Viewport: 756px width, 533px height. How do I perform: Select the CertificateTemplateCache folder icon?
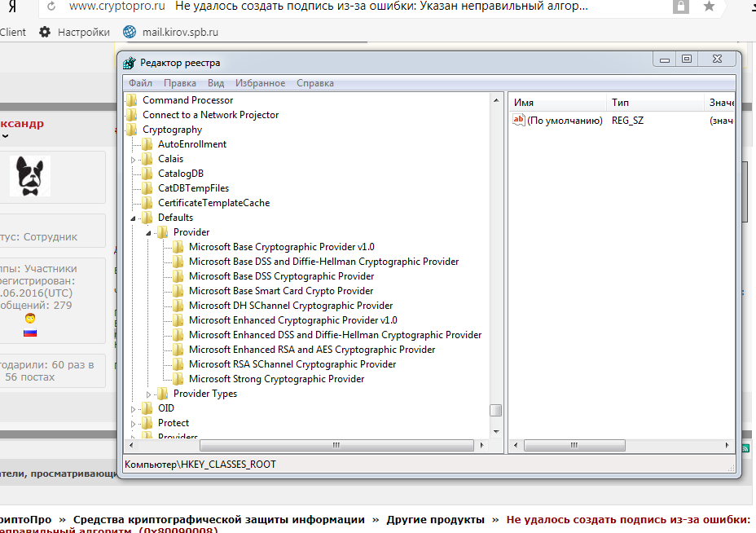[x=147, y=203]
